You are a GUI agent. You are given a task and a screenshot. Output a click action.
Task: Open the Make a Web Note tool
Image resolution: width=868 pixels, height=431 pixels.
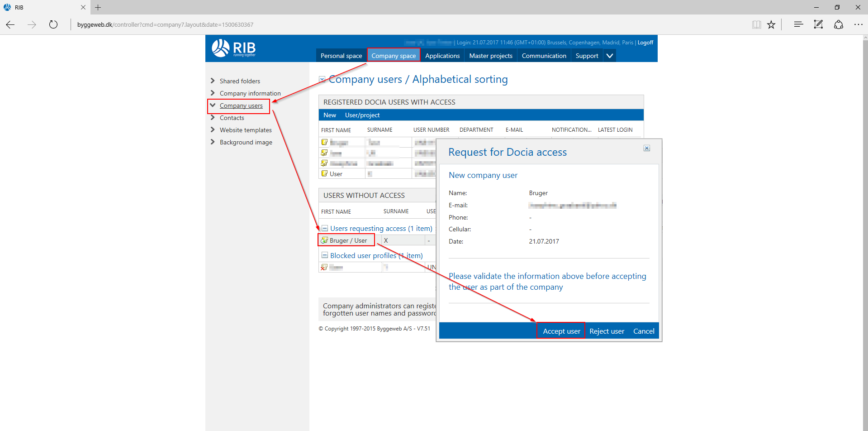coord(818,25)
